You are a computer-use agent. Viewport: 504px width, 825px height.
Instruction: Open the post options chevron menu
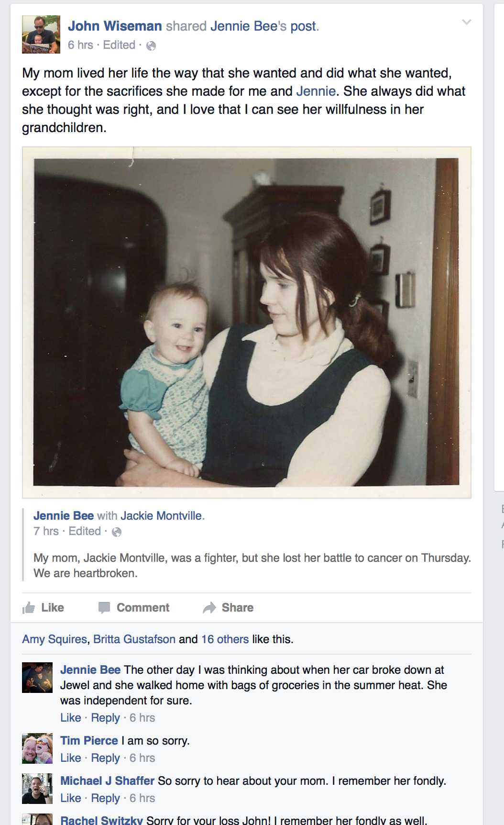(x=467, y=22)
